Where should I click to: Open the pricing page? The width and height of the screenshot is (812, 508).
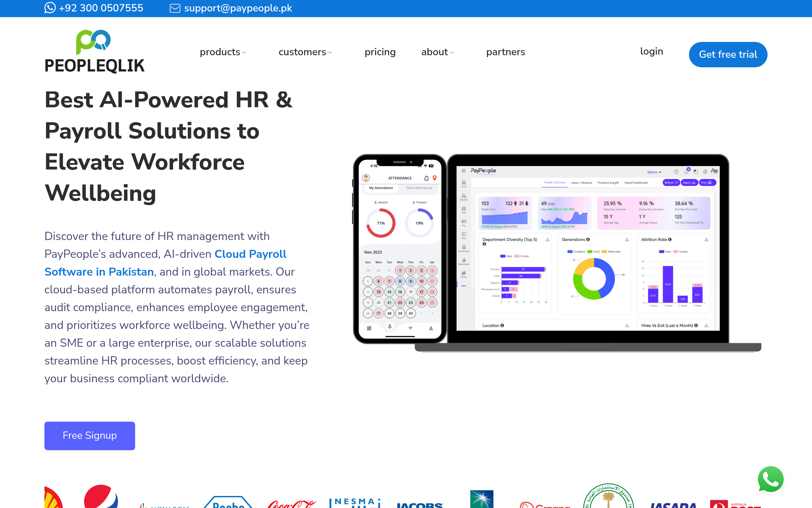point(380,52)
